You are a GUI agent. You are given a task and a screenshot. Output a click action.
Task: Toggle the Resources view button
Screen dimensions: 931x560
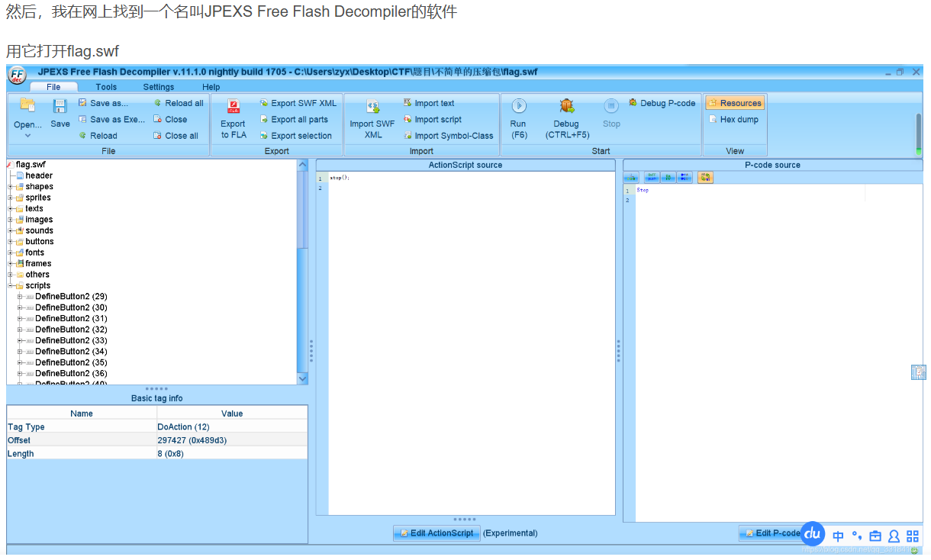(x=734, y=103)
